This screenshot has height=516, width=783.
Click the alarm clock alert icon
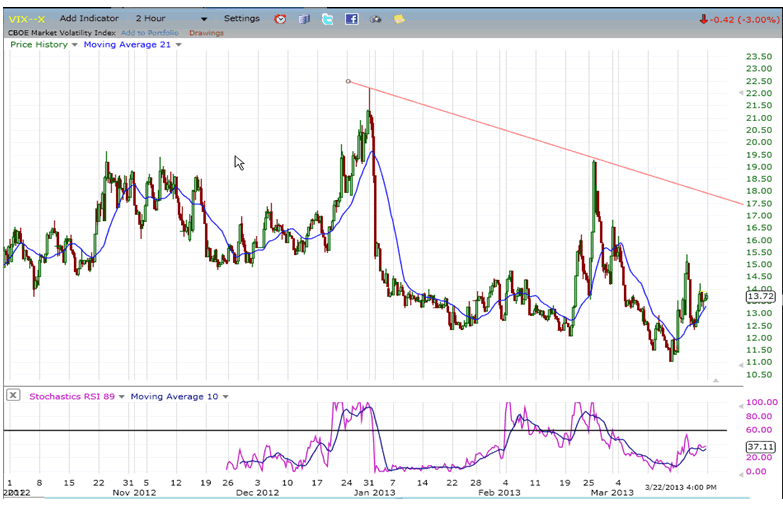280,19
